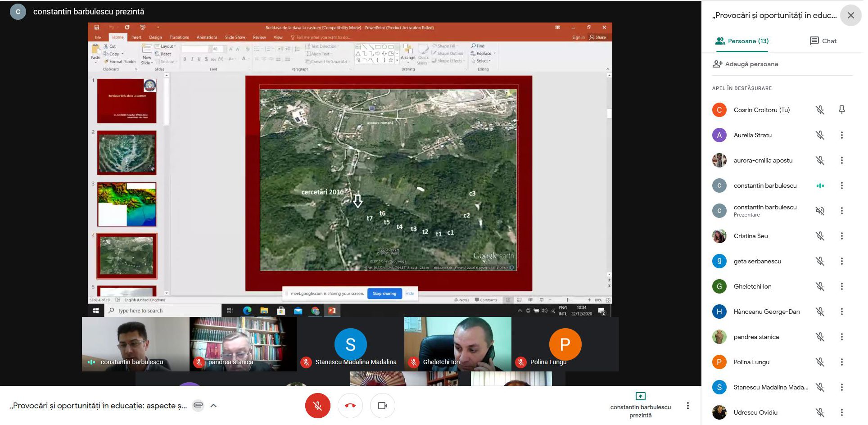Open options menu for Polina Lungu
Screen dimensions: 868x425
click(x=841, y=362)
